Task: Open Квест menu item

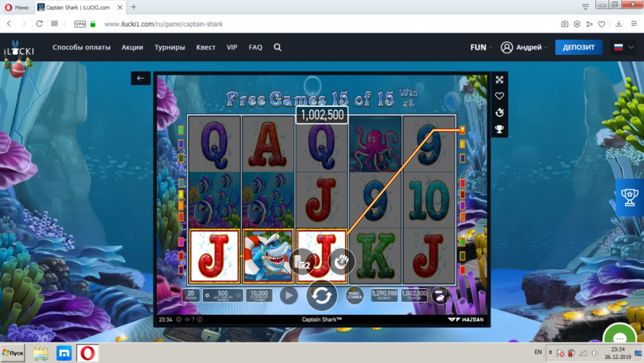Action: [x=206, y=47]
